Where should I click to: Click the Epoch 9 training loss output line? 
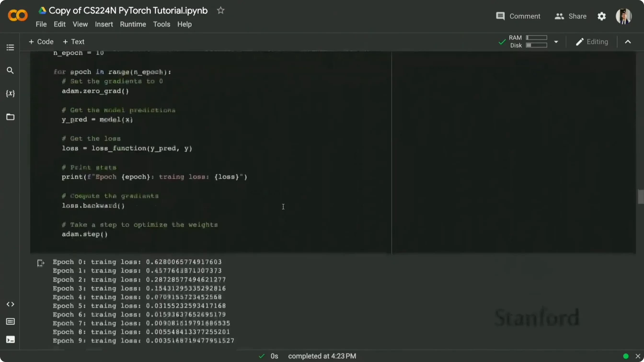tap(144, 341)
